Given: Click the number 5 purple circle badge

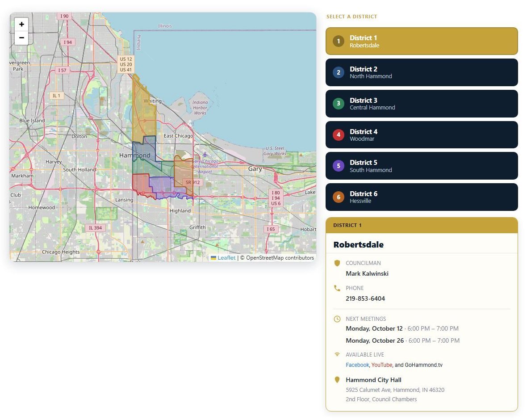Looking at the screenshot, I should [x=339, y=166].
